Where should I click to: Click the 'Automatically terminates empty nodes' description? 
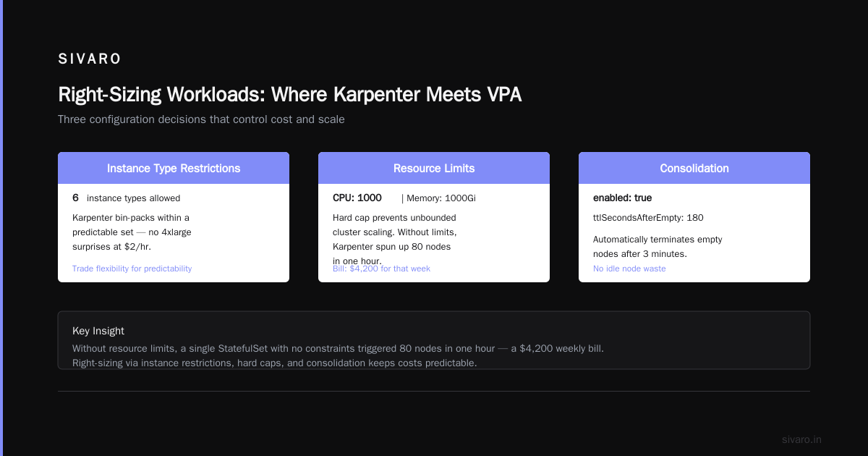point(658,247)
